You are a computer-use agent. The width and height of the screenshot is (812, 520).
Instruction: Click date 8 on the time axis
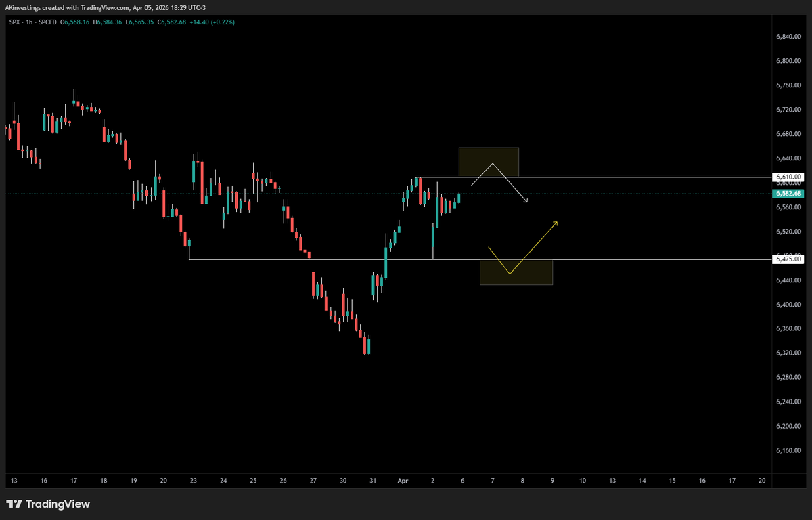click(x=522, y=481)
